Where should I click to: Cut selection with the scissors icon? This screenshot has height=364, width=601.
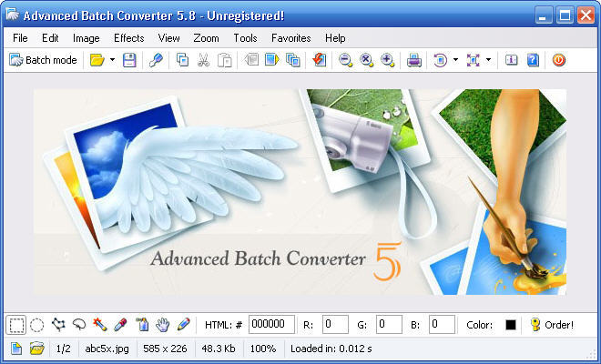(203, 60)
